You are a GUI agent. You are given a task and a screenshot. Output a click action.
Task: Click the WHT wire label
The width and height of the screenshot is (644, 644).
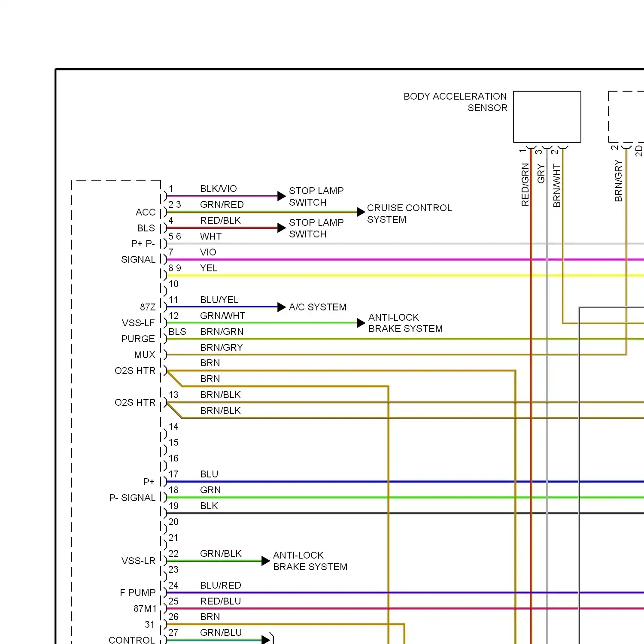click(x=210, y=236)
